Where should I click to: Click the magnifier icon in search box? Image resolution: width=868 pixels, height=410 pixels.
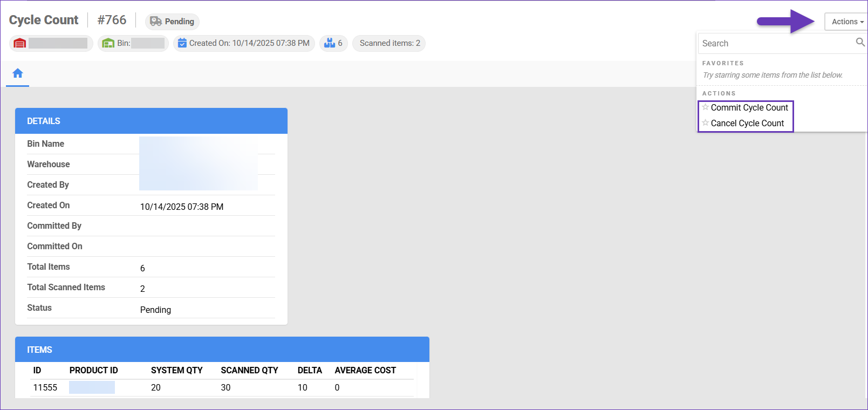(860, 43)
